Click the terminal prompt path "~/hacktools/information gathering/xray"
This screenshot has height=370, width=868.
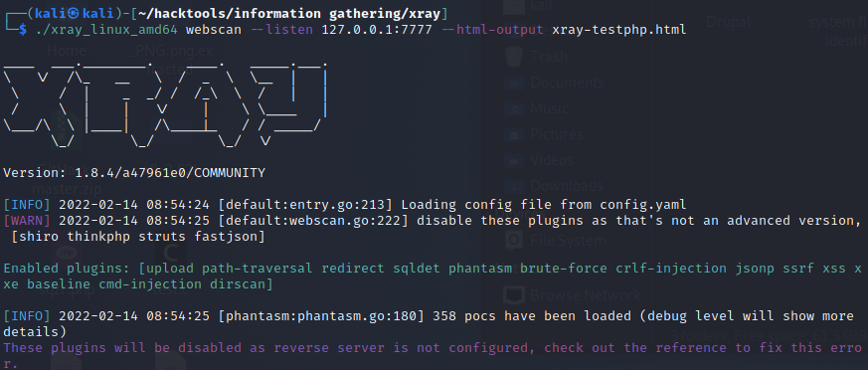288,13
